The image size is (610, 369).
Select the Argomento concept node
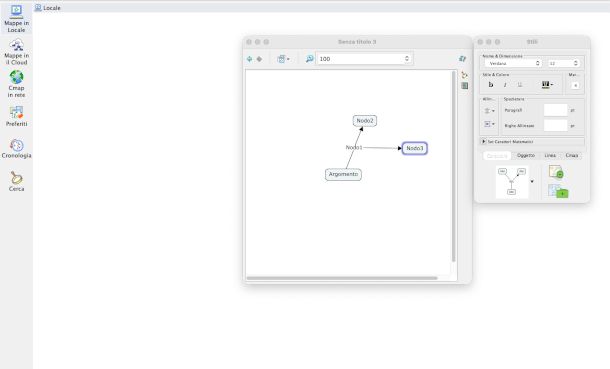[343, 174]
